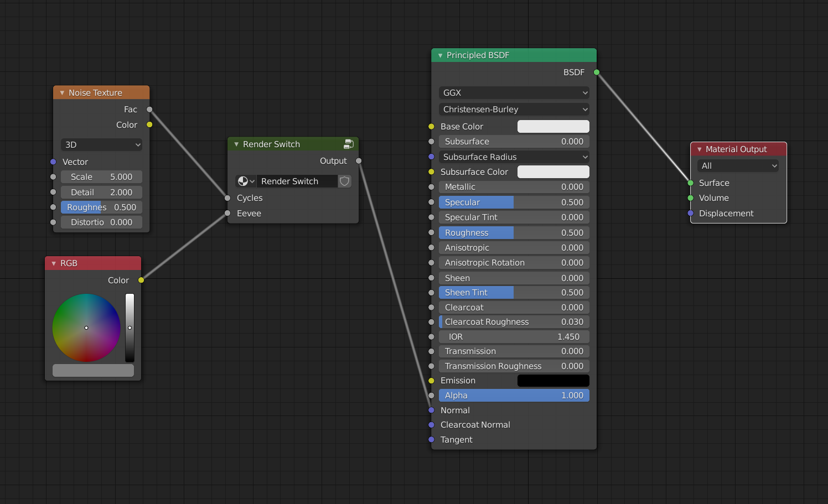Click the Noise Roughness slider

point(101,207)
